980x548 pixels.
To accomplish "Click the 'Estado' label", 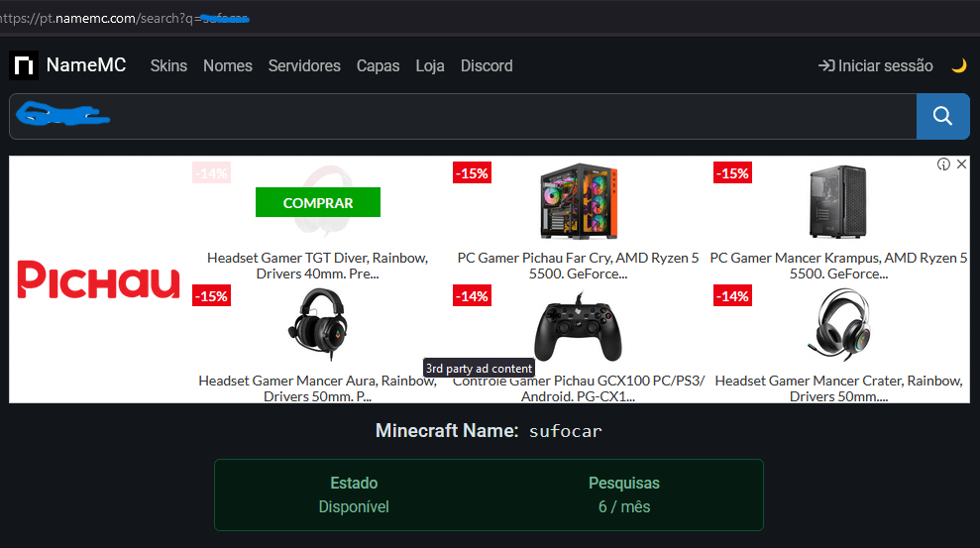I will [x=354, y=483].
